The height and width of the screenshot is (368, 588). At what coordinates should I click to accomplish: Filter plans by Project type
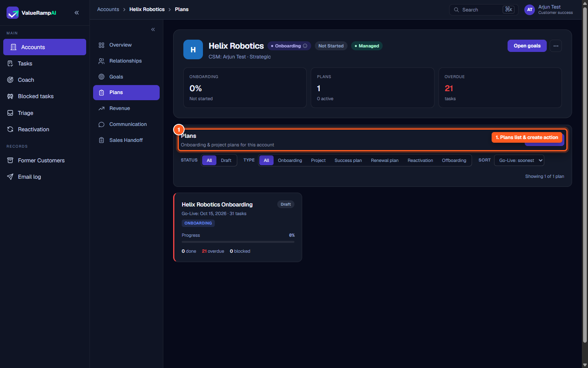[318, 160]
